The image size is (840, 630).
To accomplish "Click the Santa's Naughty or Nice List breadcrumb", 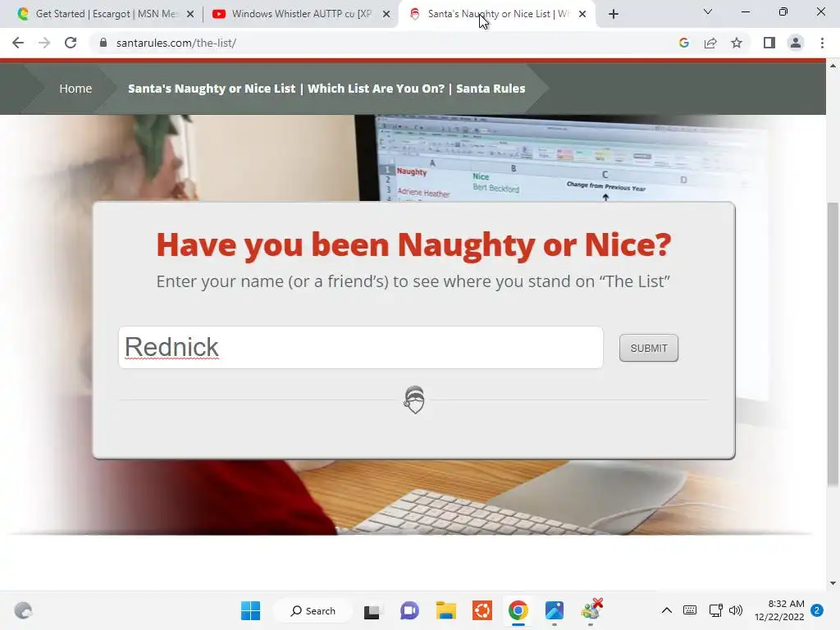I will point(326,89).
